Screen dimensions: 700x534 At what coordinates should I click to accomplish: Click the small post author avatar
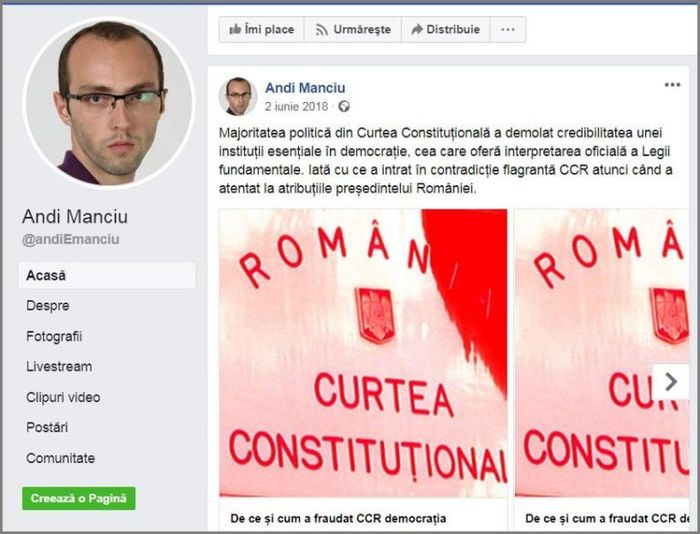(238, 96)
